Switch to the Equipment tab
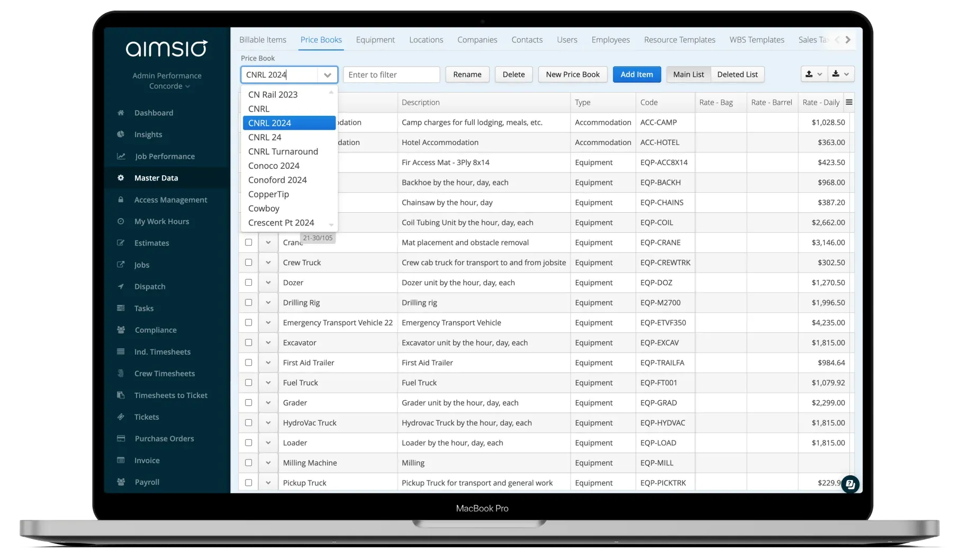The width and height of the screenshot is (959, 560). pyautogui.click(x=375, y=39)
